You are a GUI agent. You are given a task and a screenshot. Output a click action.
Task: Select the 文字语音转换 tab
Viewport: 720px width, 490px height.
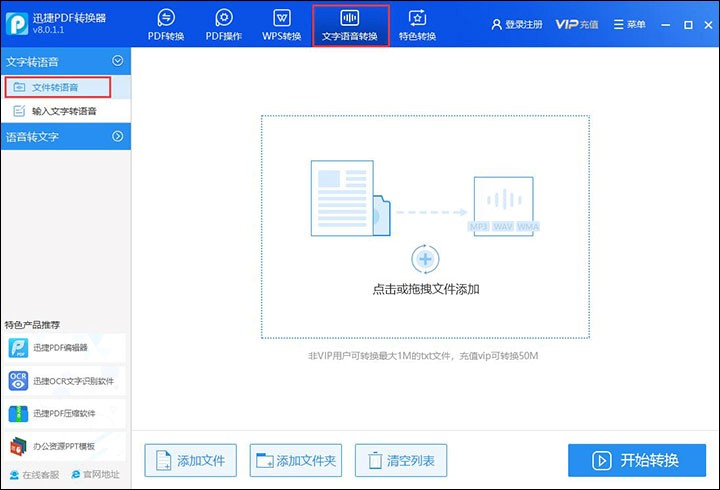[x=350, y=26]
